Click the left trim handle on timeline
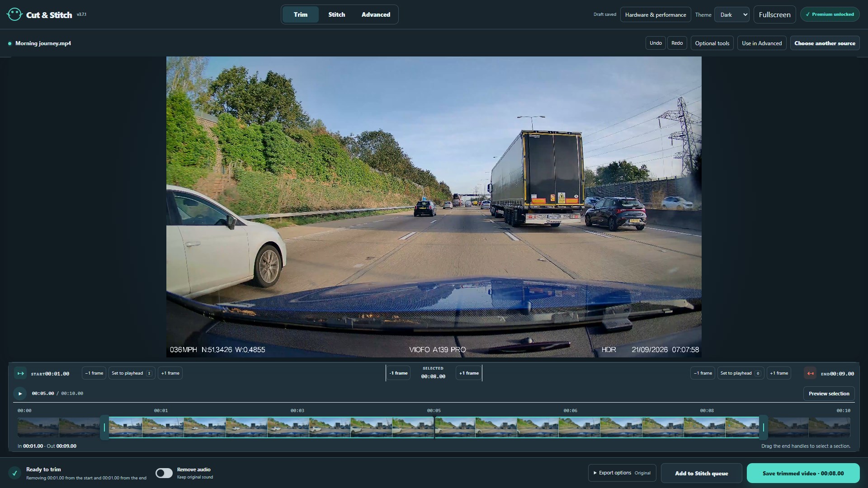The height and width of the screenshot is (488, 868). (x=104, y=427)
